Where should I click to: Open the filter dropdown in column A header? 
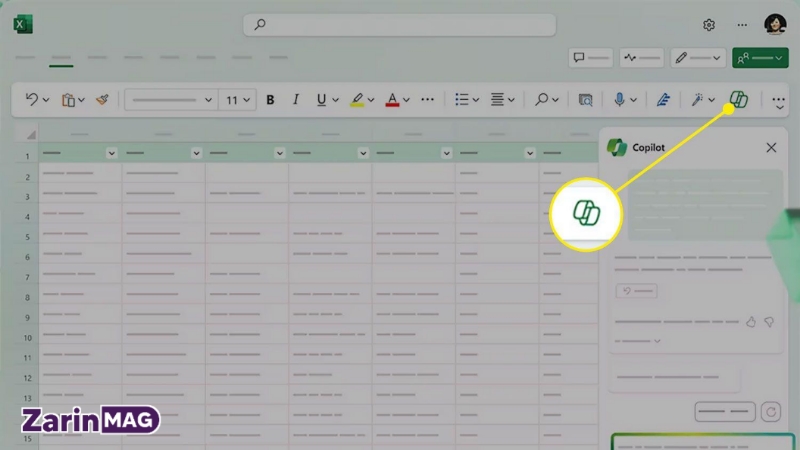coord(111,153)
